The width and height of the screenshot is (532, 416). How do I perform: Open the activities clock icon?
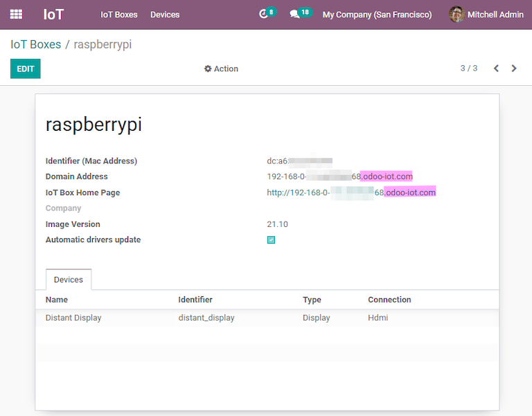[x=263, y=15]
